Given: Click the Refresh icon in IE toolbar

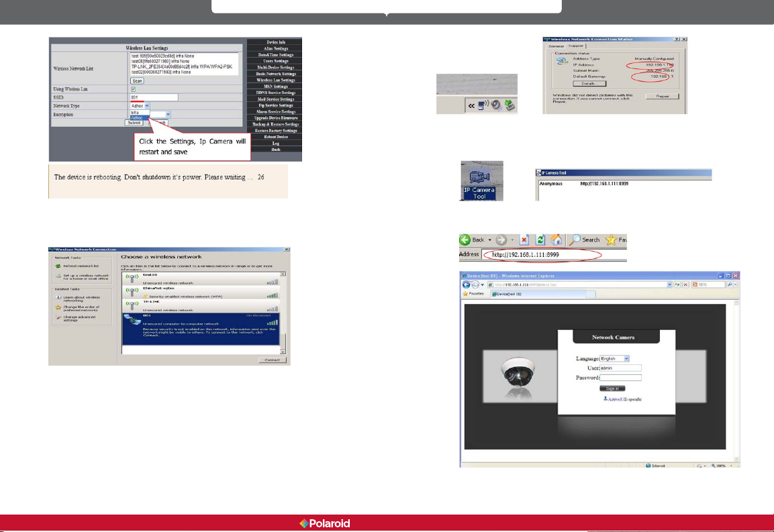Looking at the screenshot, I should 540,240.
